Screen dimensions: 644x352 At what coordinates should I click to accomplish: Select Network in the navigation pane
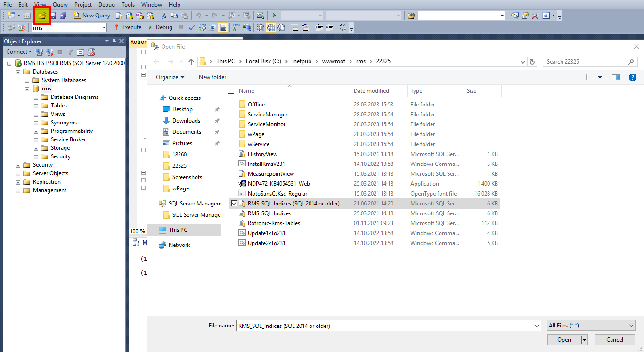click(179, 245)
